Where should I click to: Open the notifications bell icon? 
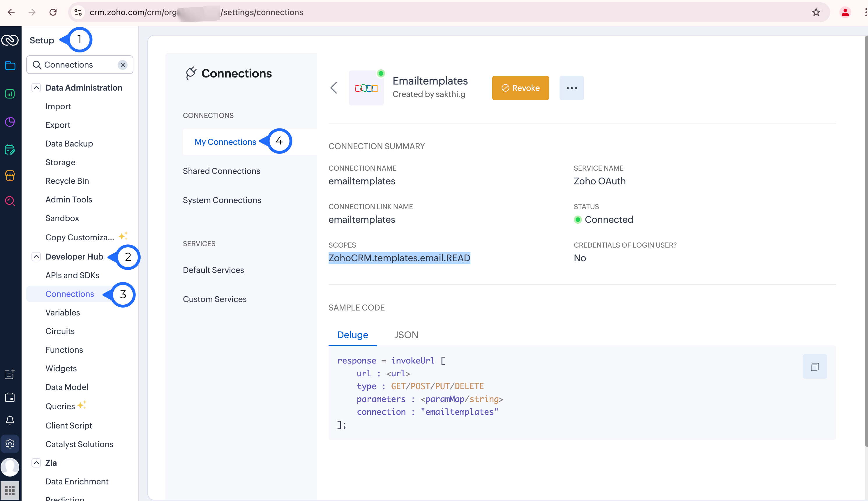10,420
